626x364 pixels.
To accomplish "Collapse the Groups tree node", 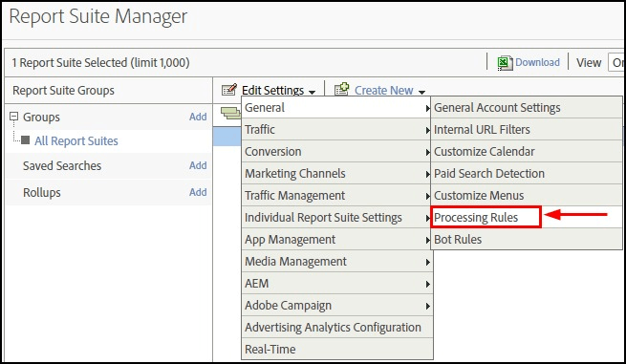I will 14,117.
